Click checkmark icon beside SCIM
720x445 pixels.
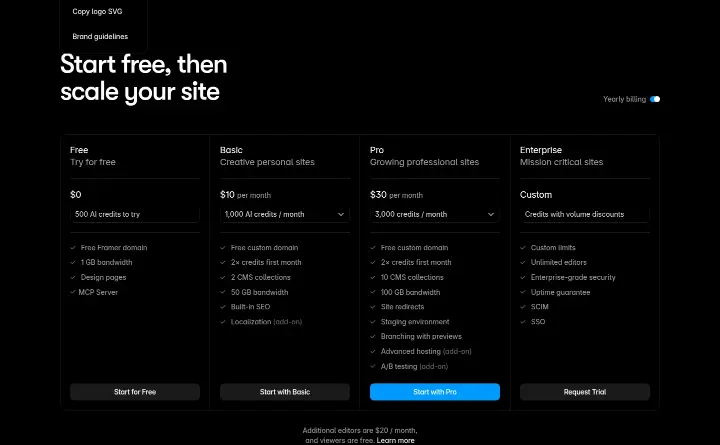pos(523,307)
